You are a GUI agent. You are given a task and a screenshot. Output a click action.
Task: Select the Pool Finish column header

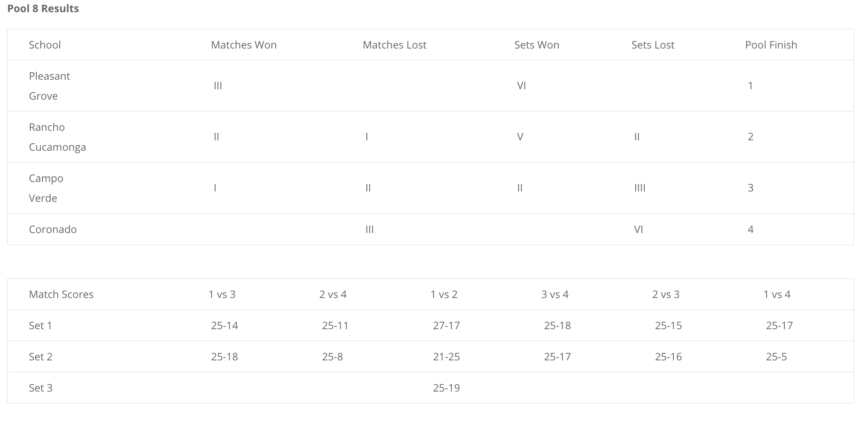771,45
